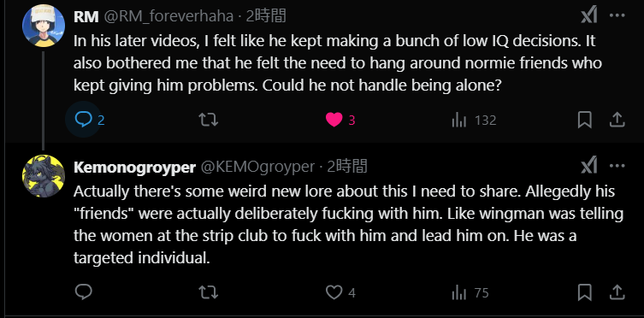Visit @KEMOgroyper handle link
Viewport: 644px width, 318px height.
[257, 167]
